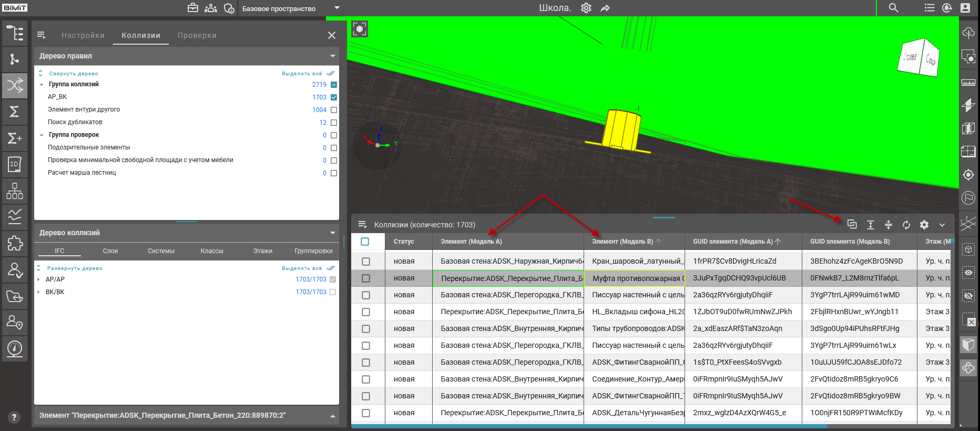Tick the select-all checkbox in table header
The height and width of the screenshot is (431, 980).
pos(365,242)
